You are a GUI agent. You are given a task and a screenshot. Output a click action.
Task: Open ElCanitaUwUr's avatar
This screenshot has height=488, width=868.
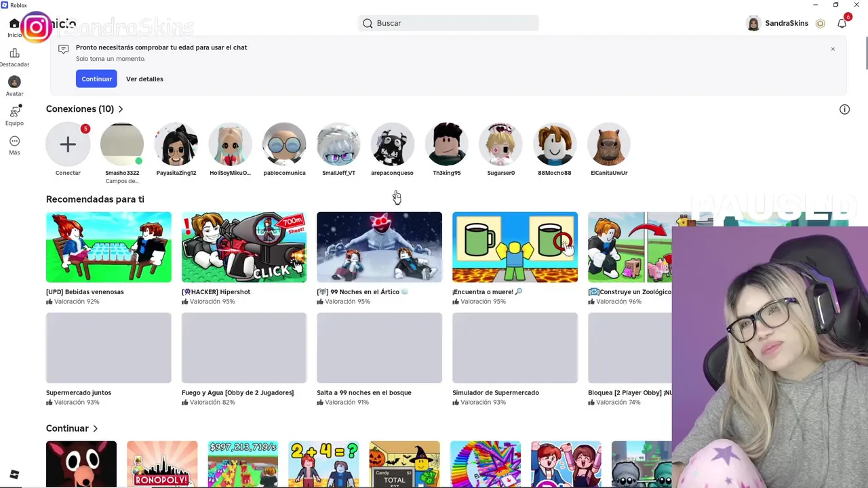tap(609, 144)
